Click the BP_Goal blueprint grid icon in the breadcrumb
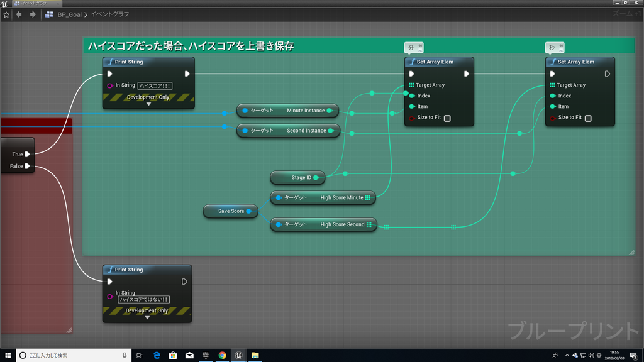644x362 pixels. click(x=49, y=14)
